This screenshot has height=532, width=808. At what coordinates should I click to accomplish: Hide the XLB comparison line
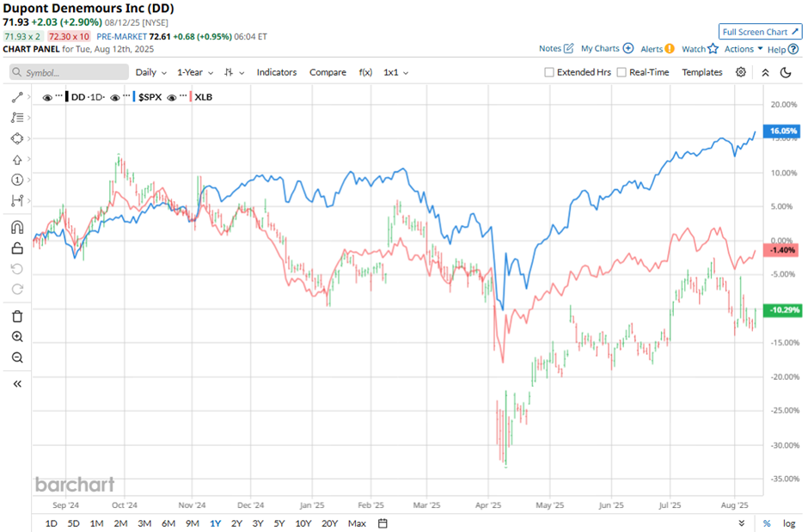(x=172, y=97)
